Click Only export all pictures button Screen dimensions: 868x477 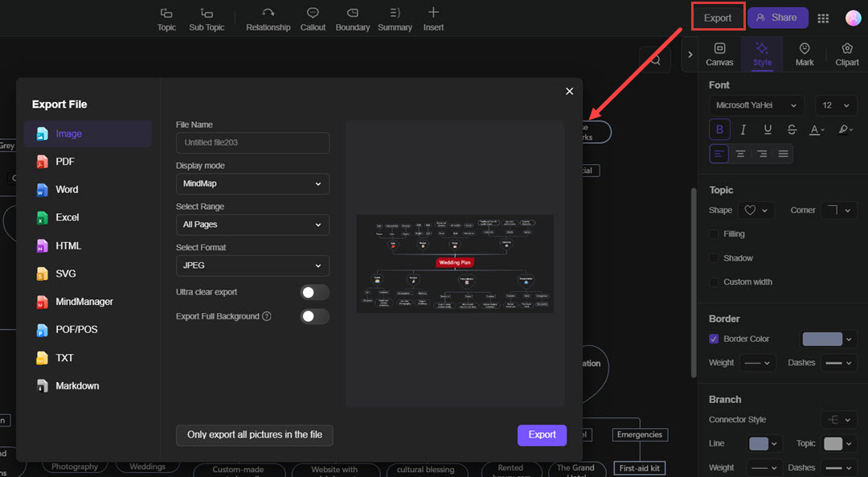coord(254,435)
